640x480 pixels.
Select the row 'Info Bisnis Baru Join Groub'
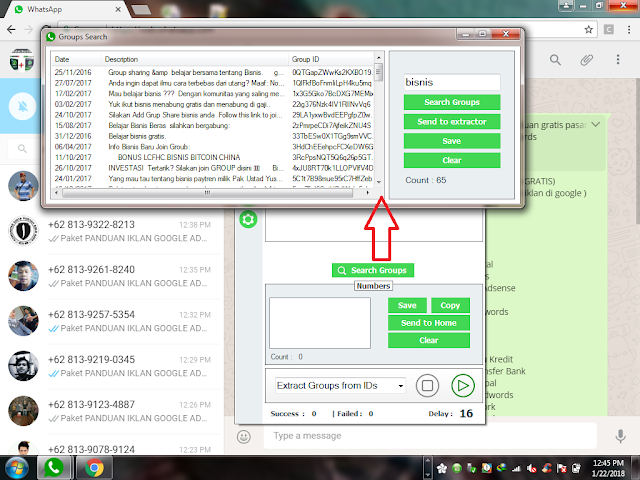point(213,147)
